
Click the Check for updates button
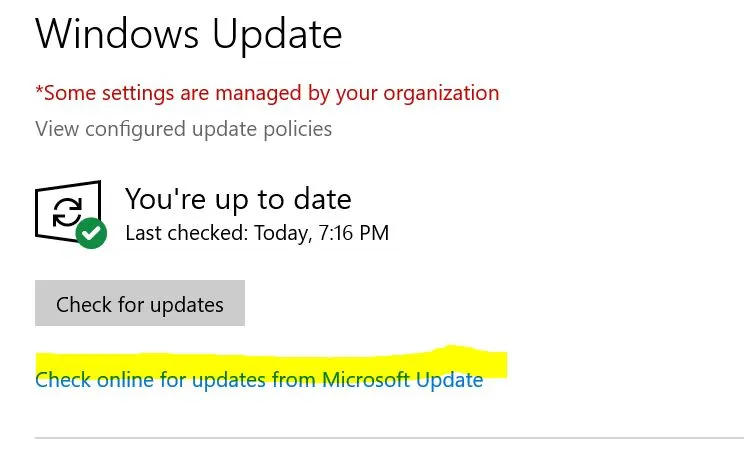pyautogui.click(x=140, y=303)
